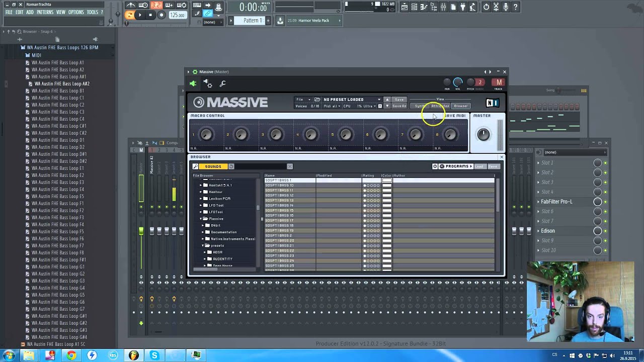This screenshot has height=362, width=644.
Task: Click the tempo 125.000 field
Action: [x=177, y=15]
